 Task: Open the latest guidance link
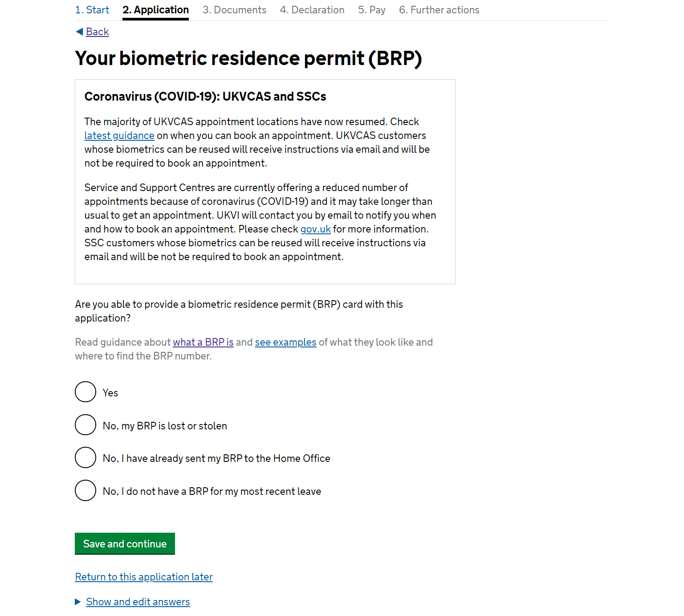coord(119,135)
